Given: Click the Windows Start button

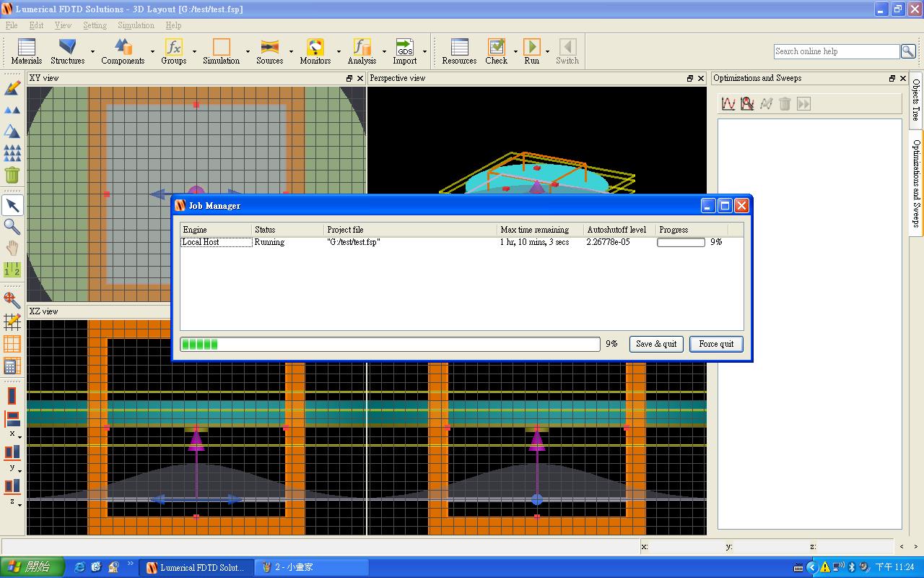Looking at the screenshot, I should tap(32, 567).
